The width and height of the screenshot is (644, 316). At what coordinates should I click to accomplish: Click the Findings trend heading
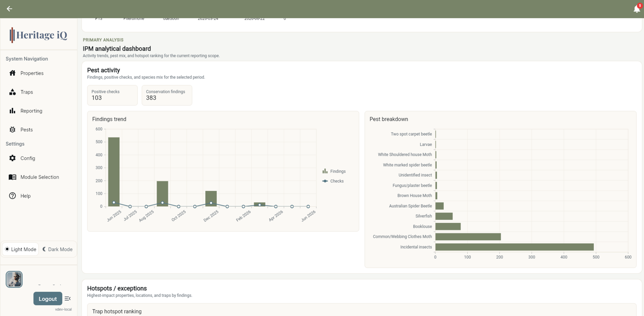coord(109,119)
